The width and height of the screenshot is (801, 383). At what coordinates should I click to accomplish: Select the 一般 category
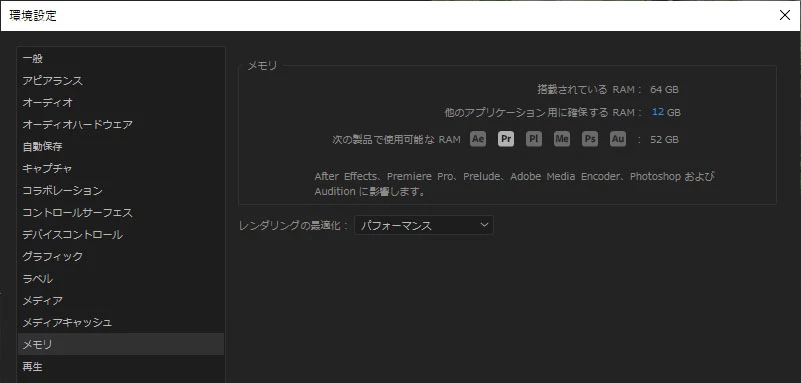[x=121, y=59]
